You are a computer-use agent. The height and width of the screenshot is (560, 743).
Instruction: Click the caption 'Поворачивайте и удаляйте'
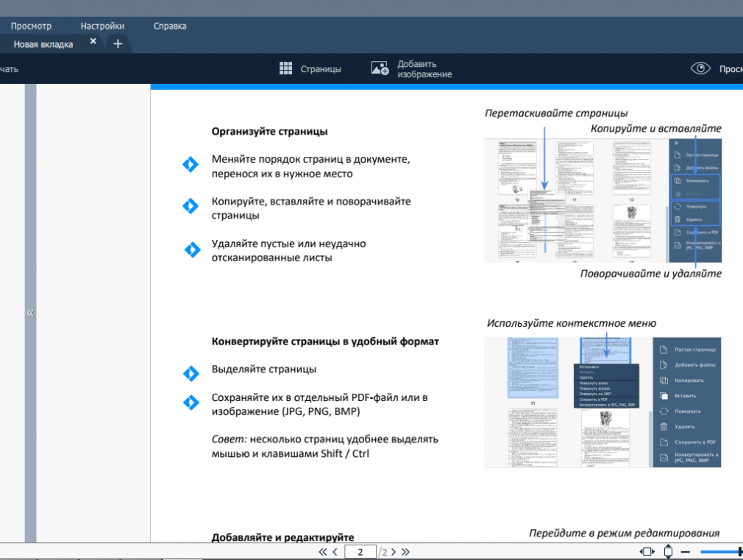click(650, 274)
